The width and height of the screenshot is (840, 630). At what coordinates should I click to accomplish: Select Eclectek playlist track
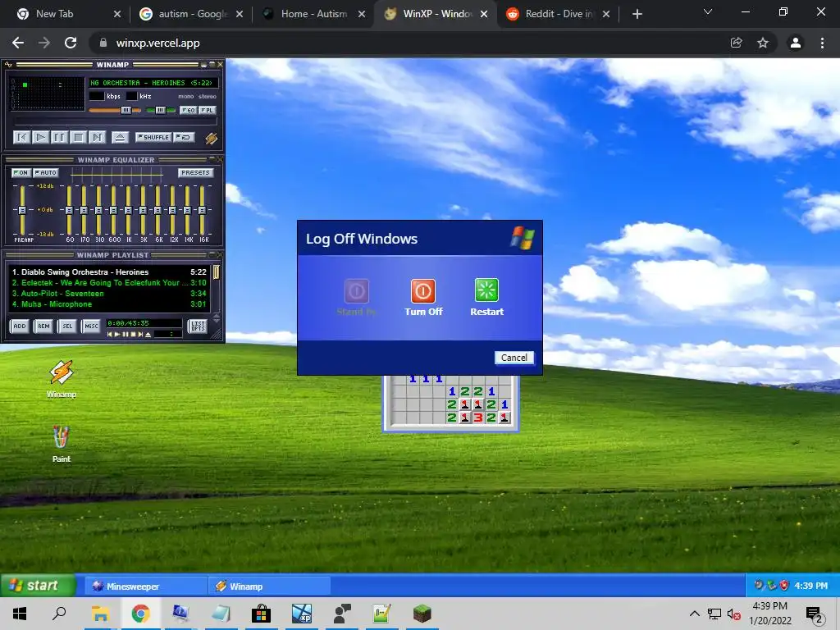click(x=109, y=283)
